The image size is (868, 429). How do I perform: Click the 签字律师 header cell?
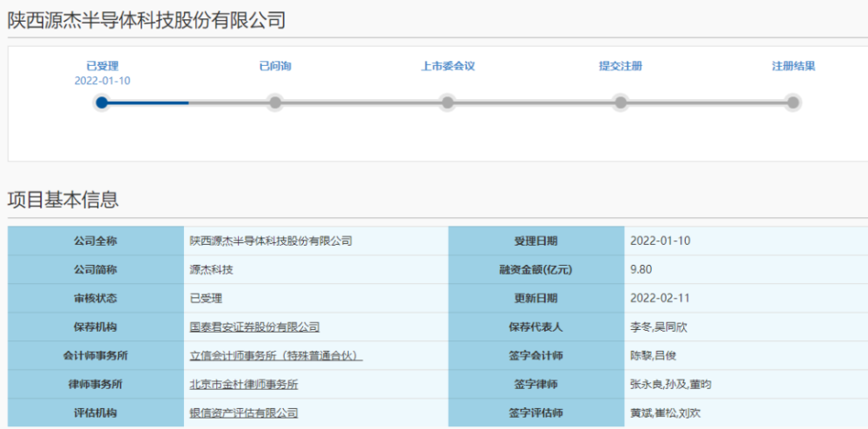(x=536, y=384)
